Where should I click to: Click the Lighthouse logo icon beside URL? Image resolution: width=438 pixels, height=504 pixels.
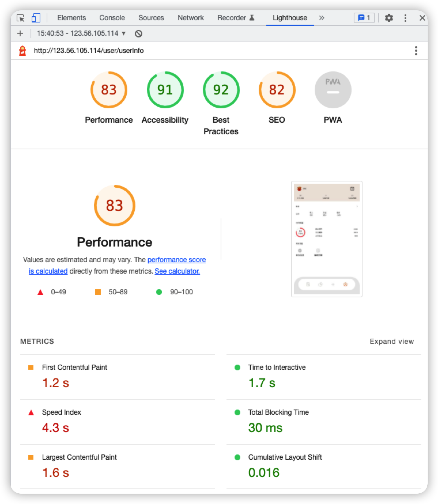coord(22,51)
